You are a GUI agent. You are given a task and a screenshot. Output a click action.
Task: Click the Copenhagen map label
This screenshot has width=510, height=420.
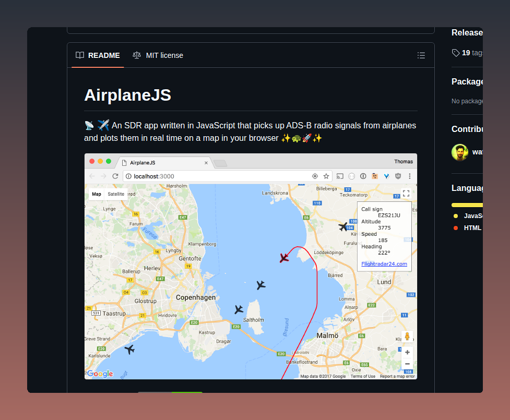click(x=196, y=297)
